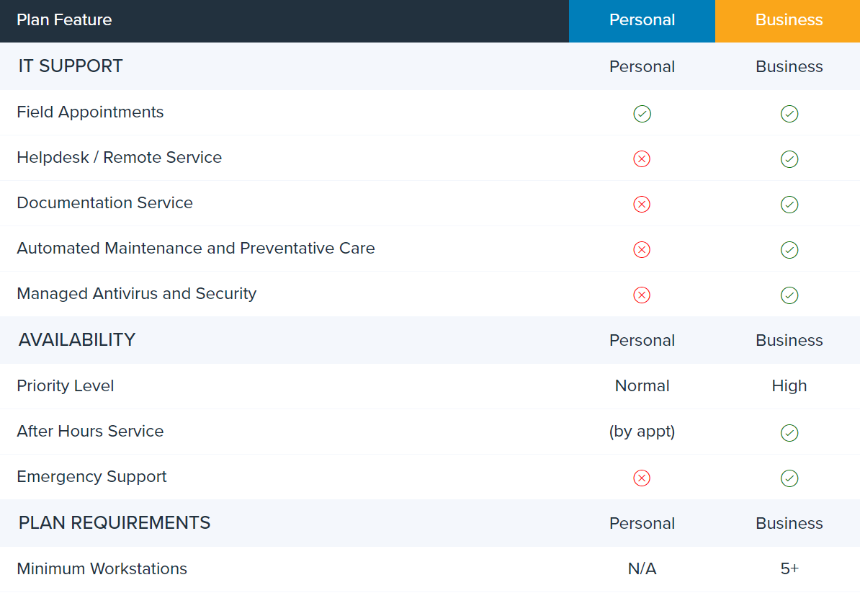The width and height of the screenshot is (860, 616).
Task: Click Personal red X for Automated Maintenance
Action: (x=642, y=250)
